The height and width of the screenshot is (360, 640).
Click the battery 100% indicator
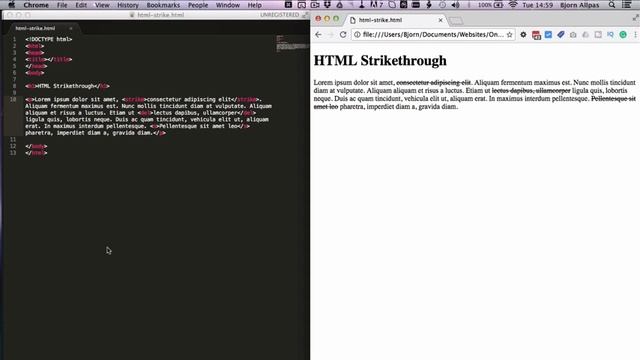(490, 5)
